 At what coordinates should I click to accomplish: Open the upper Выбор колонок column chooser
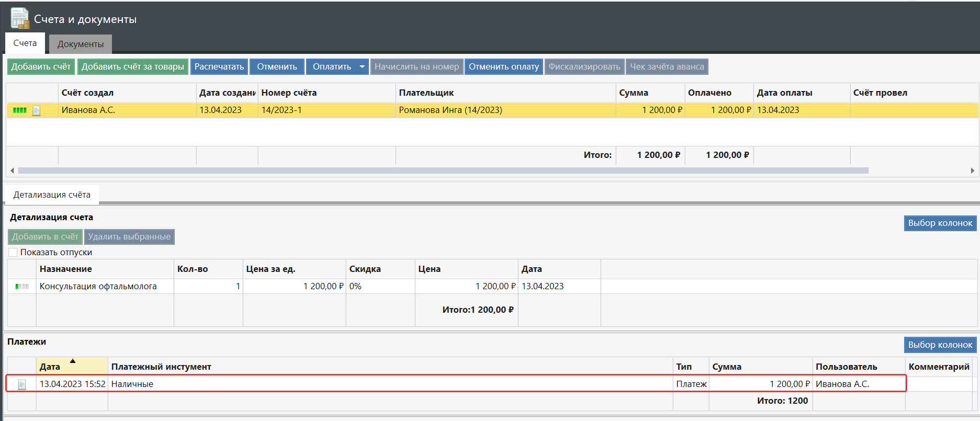940,223
